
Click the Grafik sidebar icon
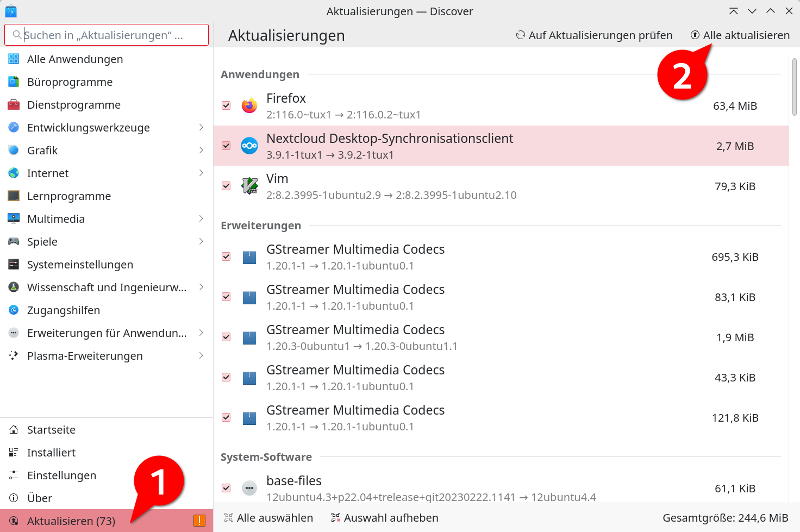coord(13,150)
